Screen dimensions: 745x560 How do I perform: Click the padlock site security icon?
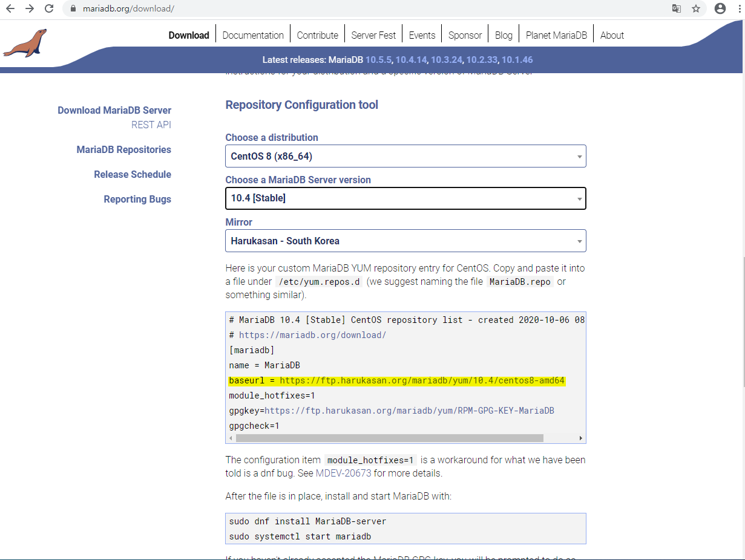pos(73,9)
